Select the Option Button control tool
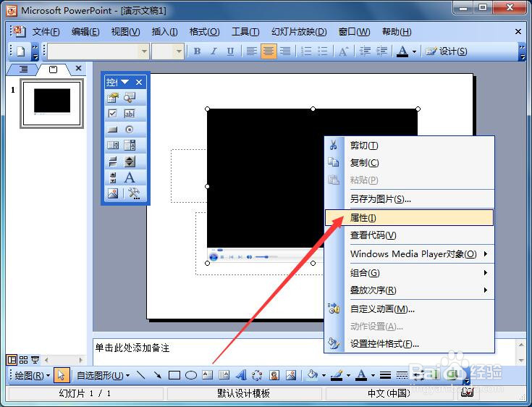532x407 pixels. (x=130, y=130)
